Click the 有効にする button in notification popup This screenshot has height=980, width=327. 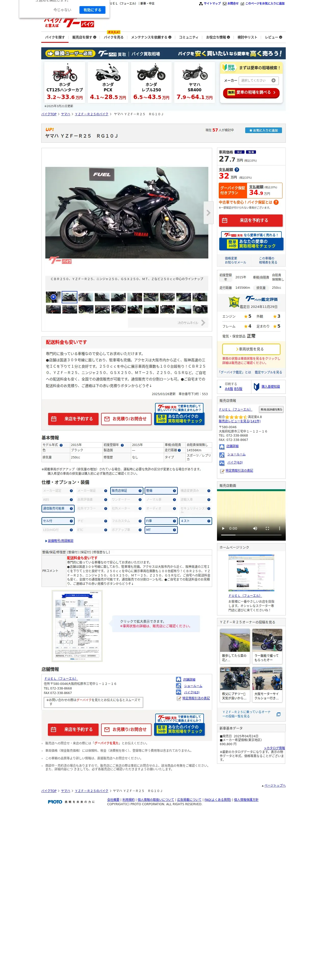(x=92, y=10)
